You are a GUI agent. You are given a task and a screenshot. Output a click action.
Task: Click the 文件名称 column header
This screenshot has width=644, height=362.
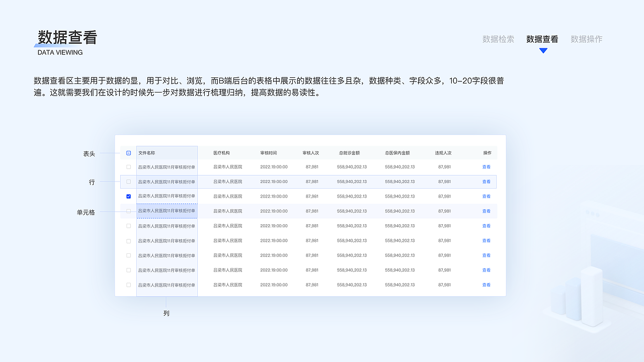coord(147,153)
